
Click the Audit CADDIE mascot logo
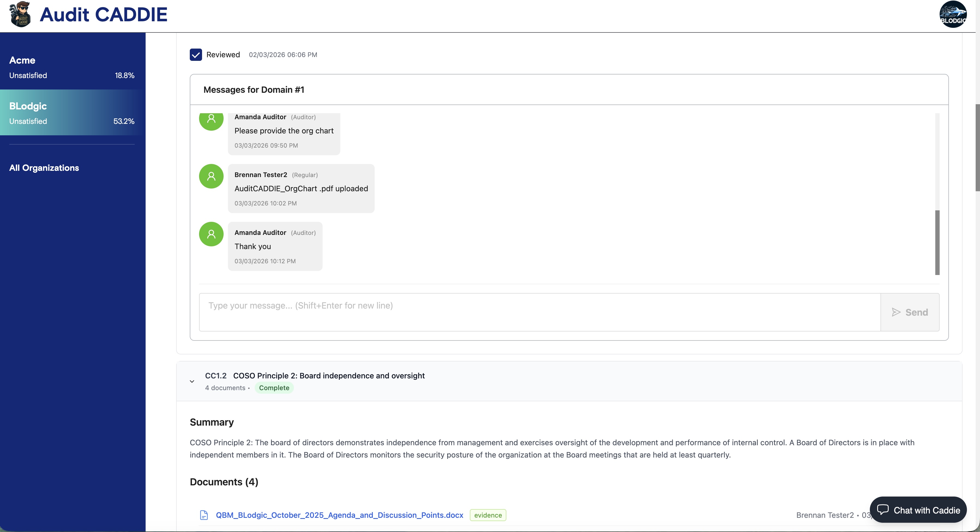(x=20, y=14)
